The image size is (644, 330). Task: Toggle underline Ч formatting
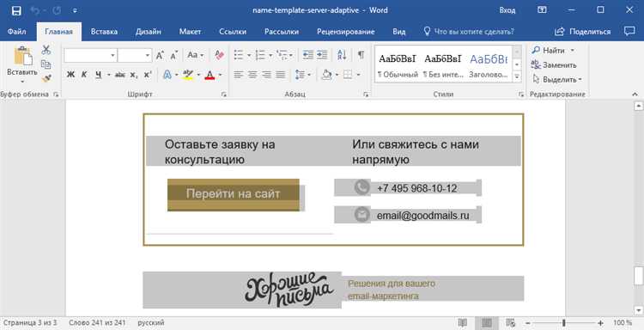pyautogui.click(x=98, y=75)
